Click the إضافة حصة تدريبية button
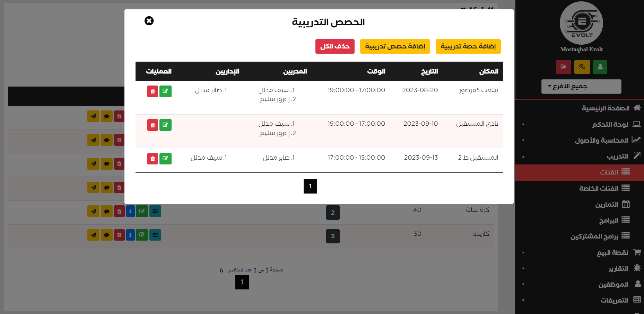 point(468,46)
